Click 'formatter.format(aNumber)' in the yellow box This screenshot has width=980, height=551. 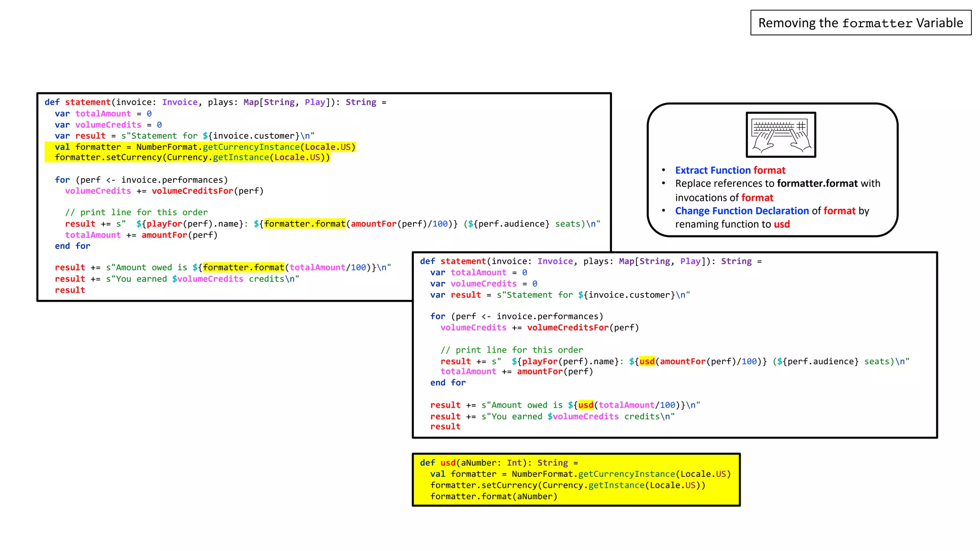(493, 496)
